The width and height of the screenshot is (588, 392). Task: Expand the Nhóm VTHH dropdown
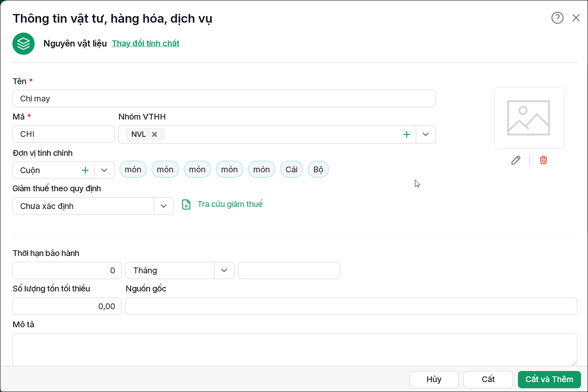[x=426, y=134]
